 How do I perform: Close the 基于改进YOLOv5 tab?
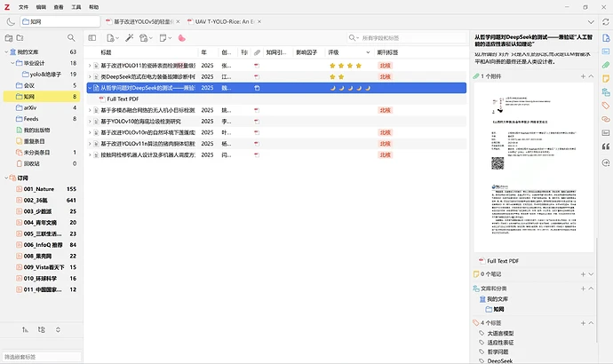(179, 22)
